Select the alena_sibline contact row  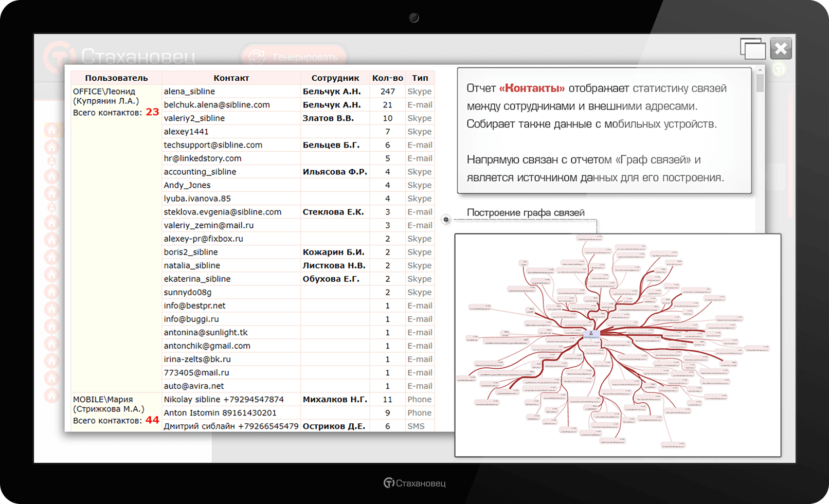(x=189, y=92)
